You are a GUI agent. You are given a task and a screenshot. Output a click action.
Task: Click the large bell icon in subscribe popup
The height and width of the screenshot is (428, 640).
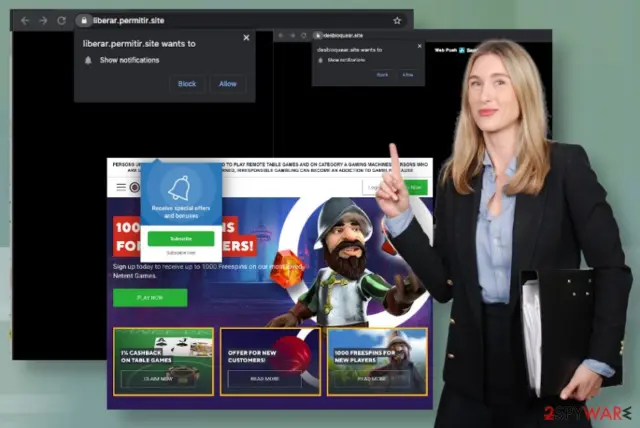(x=180, y=188)
